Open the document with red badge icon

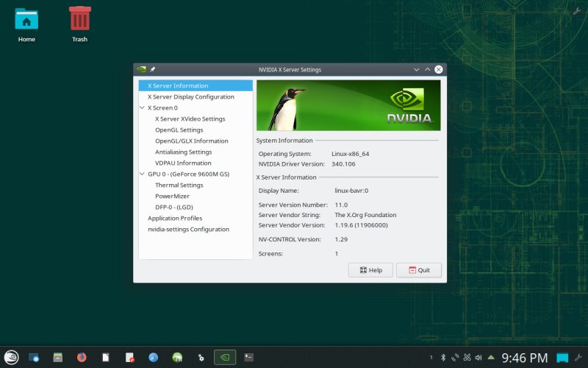click(x=130, y=357)
